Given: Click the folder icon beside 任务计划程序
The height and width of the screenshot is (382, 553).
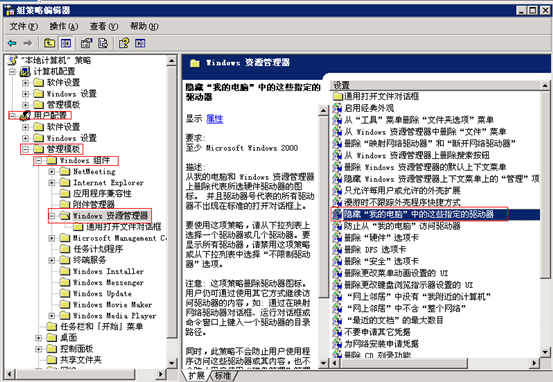Looking at the screenshot, I should pos(65,249).
